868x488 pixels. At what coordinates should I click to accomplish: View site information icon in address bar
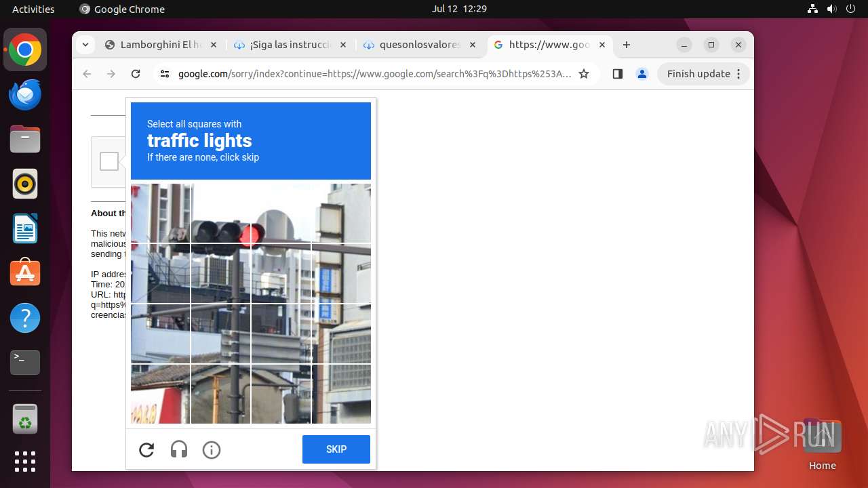164,74
